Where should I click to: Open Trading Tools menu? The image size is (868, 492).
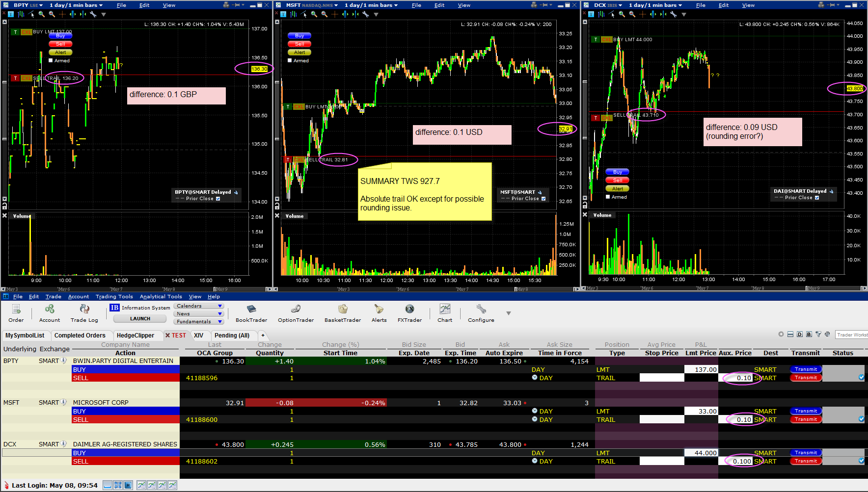[114, 296]
